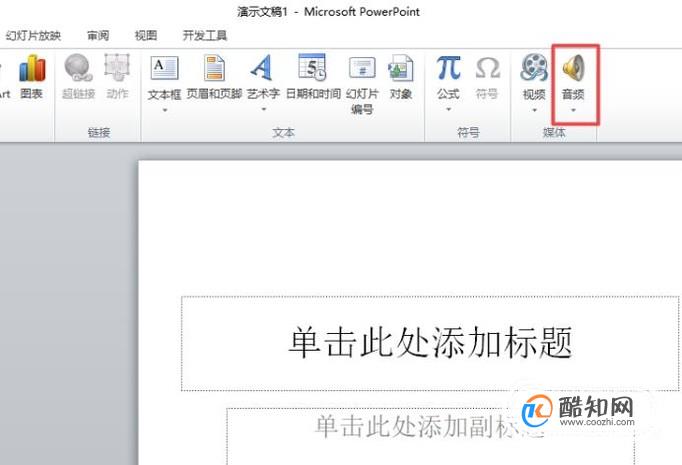Viewport: 682px width, 465px height.
Task: Open the Developer (开发工具) tab
Action: [205, 35]
